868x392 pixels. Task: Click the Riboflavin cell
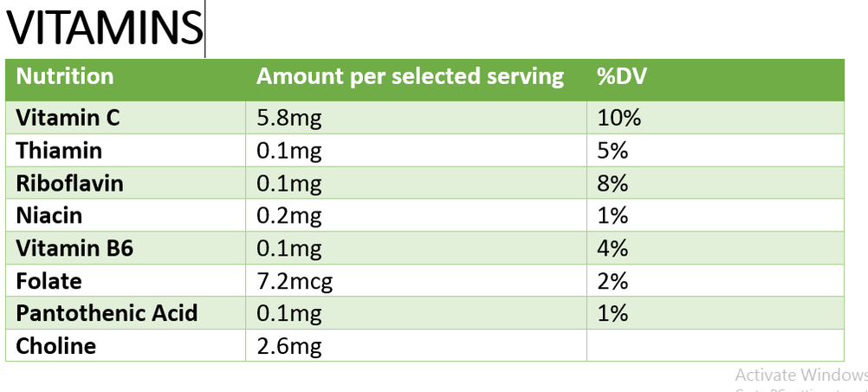click(x=69, y=184)
